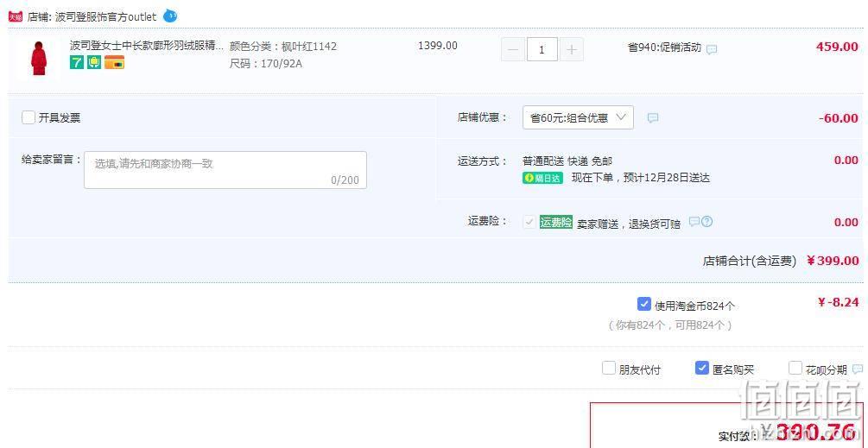Open the comment icon beside 省940:促销活动
The height and width of the screenshot is (448, 868).
[712, 49]
